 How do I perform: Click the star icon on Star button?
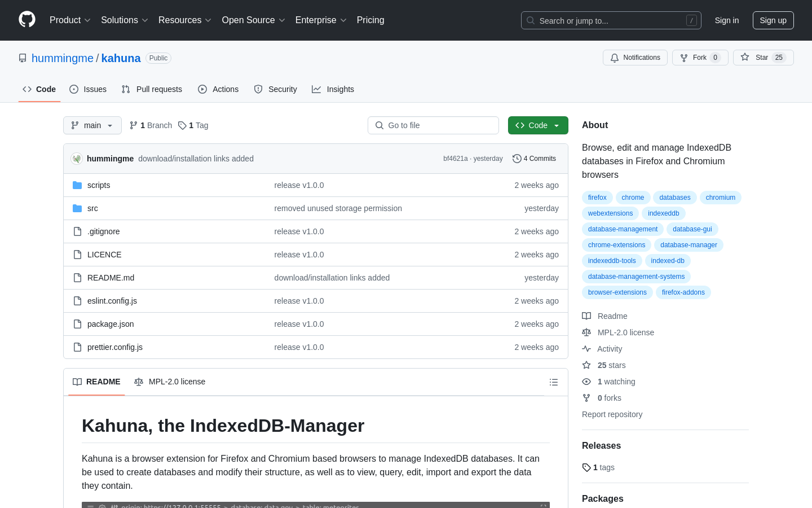pos(745,58)
